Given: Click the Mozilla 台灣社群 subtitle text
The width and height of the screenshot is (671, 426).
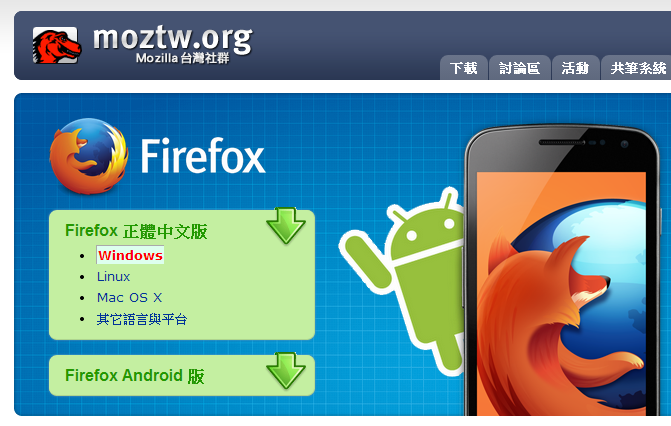Looking at the screenshot, I should 183,58.
